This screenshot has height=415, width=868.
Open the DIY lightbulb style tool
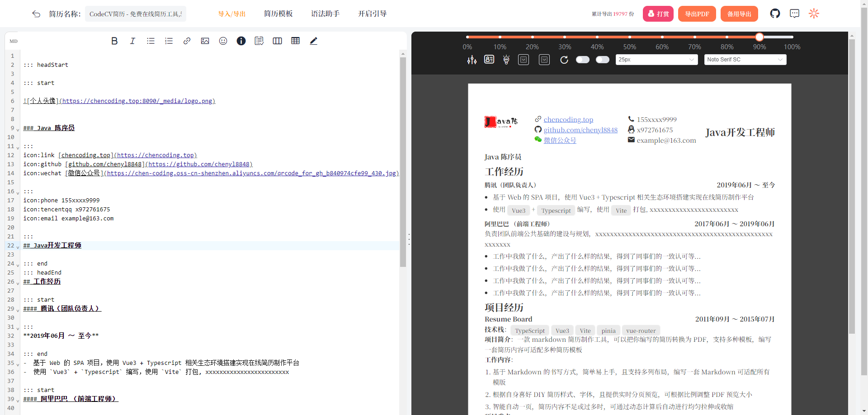click(506, 60)
